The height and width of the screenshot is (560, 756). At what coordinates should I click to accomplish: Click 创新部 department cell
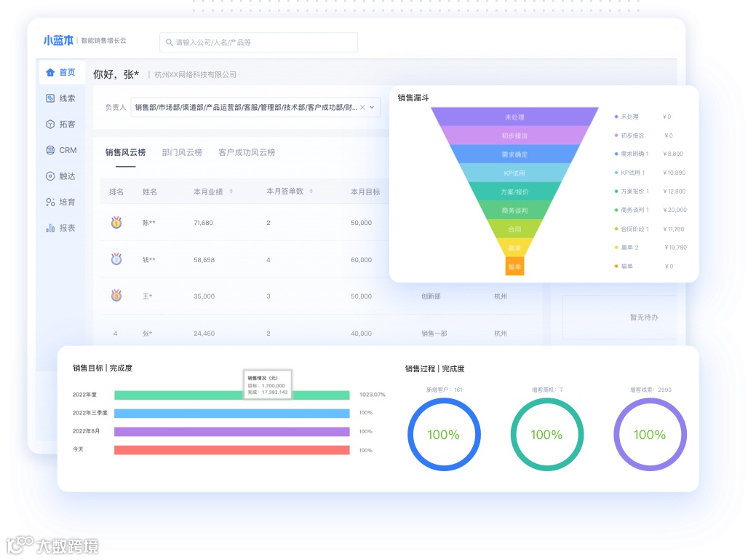(x=431, y=296)
